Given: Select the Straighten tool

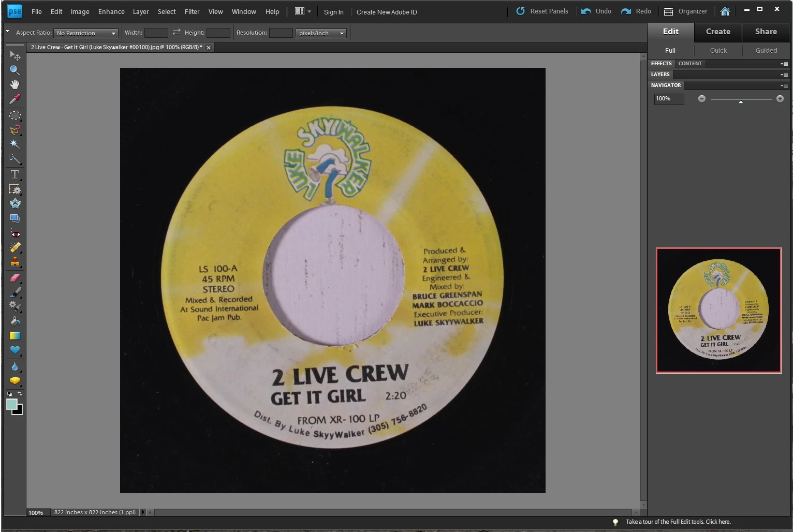Looking at the screenshot, I should coord(14,218).
